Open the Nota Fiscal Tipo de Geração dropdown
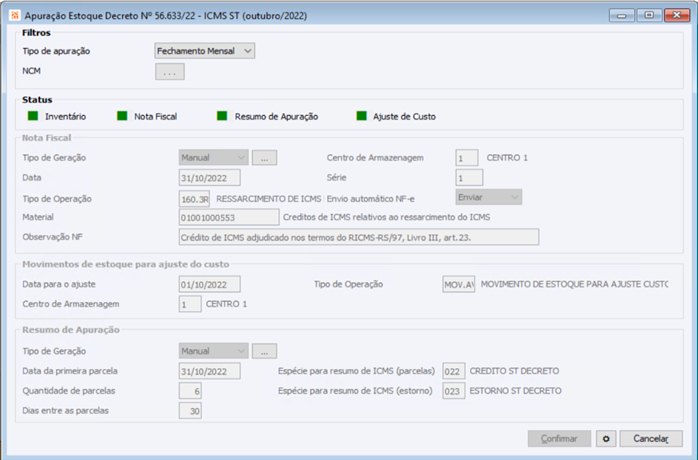 click(214, 158)
